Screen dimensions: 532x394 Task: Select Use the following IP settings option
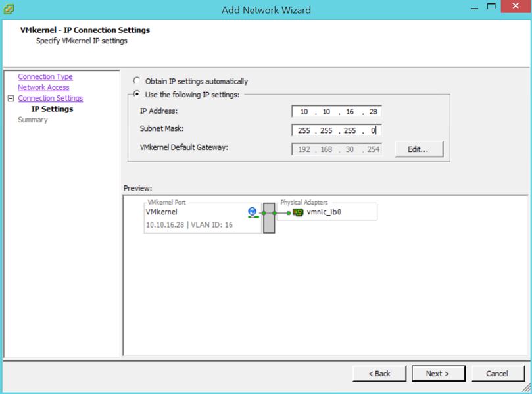click(x=136, y=94)
